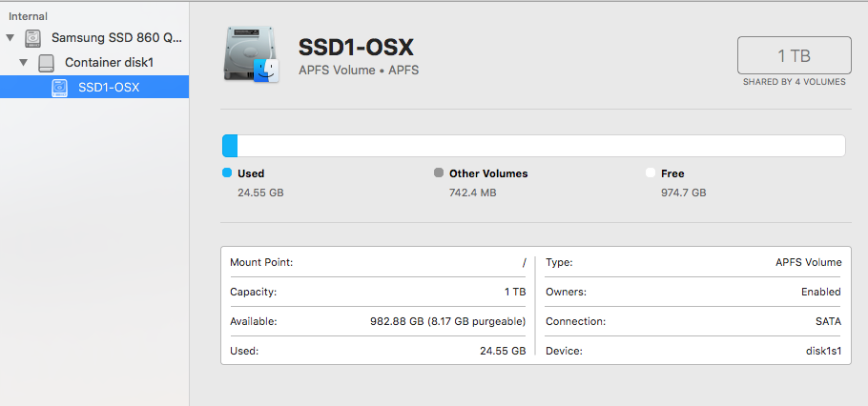Select Container disk1 in sidebar
868x406 pixels.
109,63
